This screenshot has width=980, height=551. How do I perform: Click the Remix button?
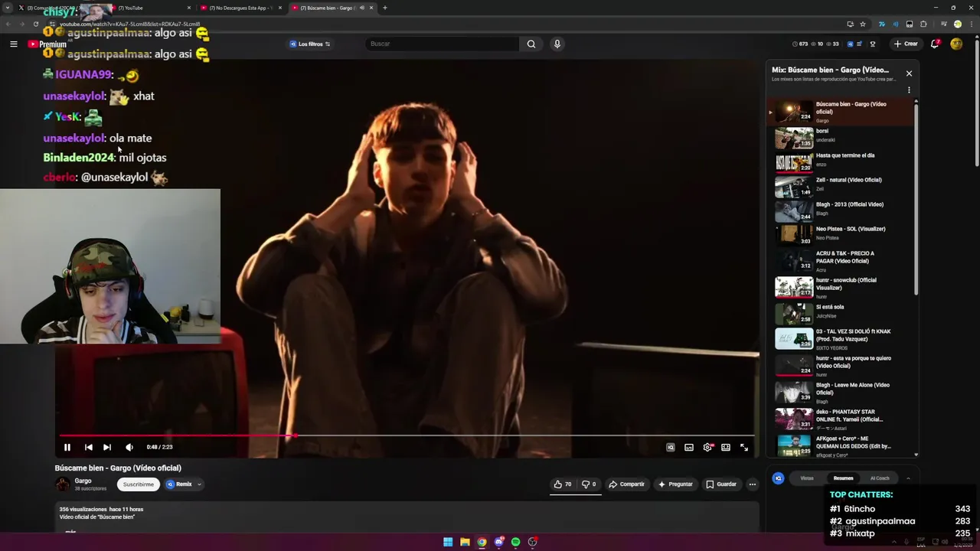tap(180, 484)
